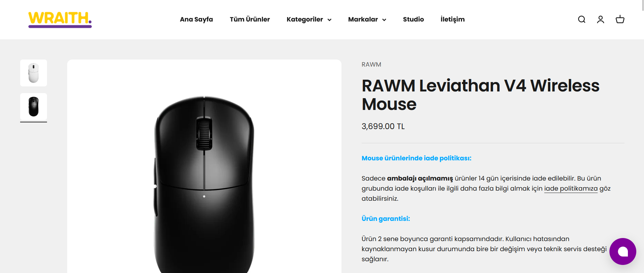Select the white mouse thumbnail
Screen dimensions: 644x273
pyautogui.click(x=34, y=73)
